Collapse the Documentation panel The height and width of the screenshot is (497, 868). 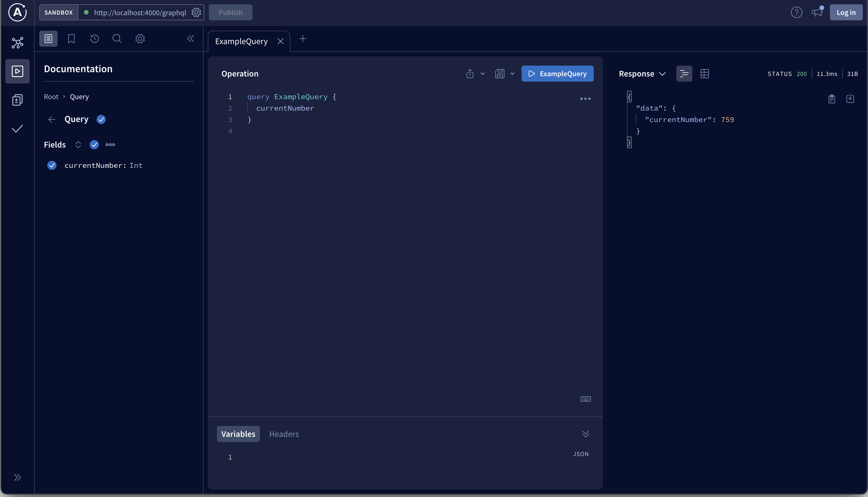tap(191, 39)
